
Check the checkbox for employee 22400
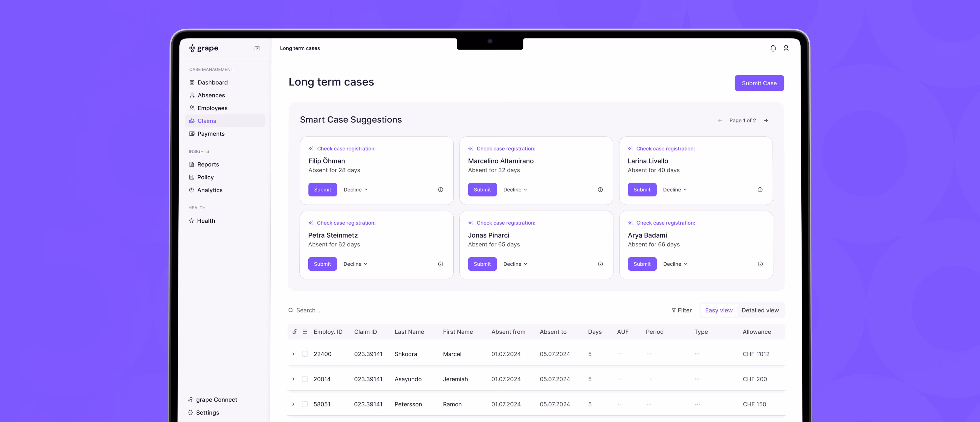(x=305, y=354)
